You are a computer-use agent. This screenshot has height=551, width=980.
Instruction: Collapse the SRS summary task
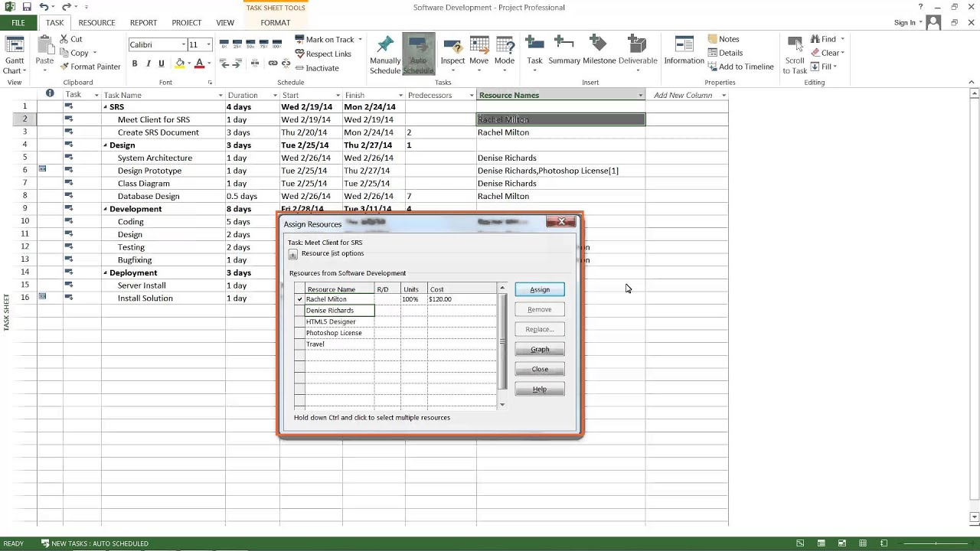pos(106,107)
